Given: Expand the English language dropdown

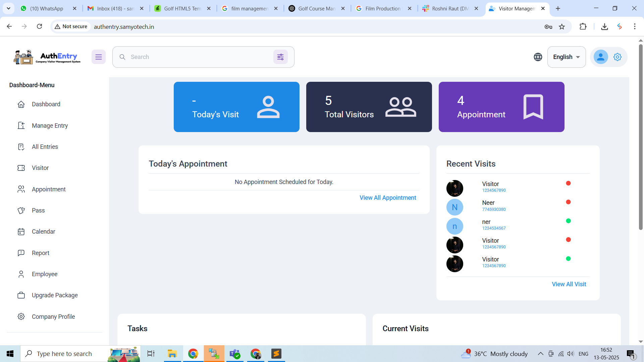Looking at the screenshot, I should click(x=566, y=57).
